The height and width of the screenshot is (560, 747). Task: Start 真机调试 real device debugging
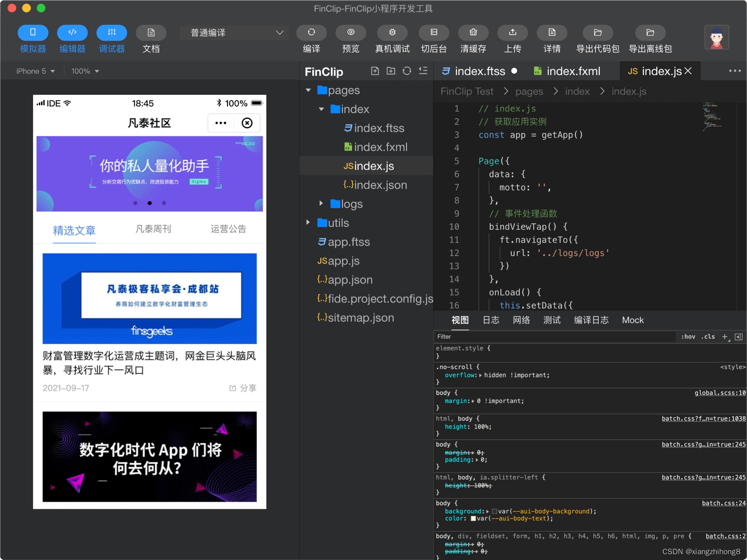pyautogui.click(x=392, y=32)
